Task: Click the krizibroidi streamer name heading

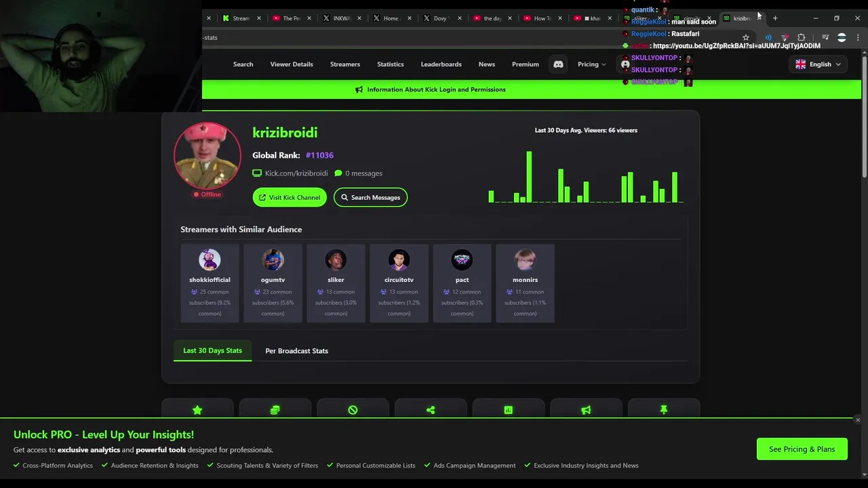Action: point(285,133)
